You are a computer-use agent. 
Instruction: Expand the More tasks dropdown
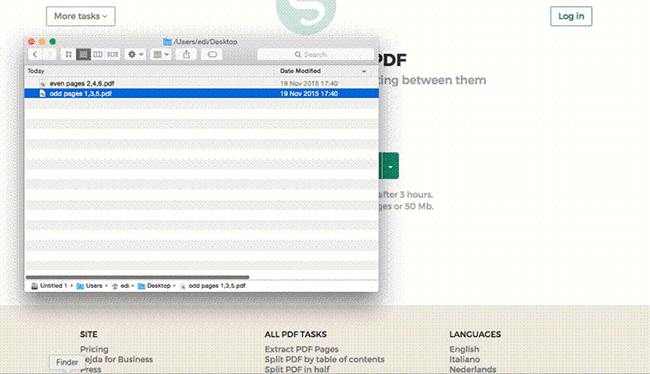tap(81, 16)
